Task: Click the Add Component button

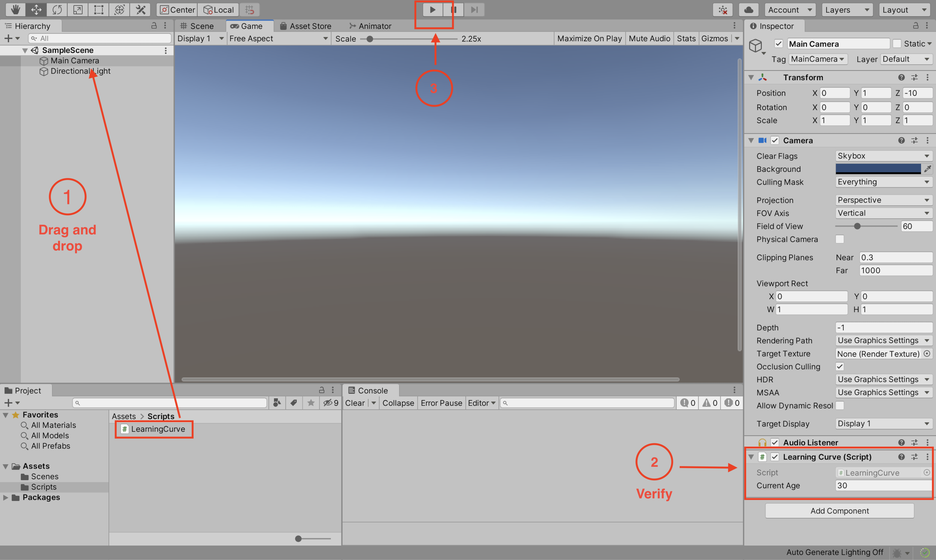Action: pos(839,511)
